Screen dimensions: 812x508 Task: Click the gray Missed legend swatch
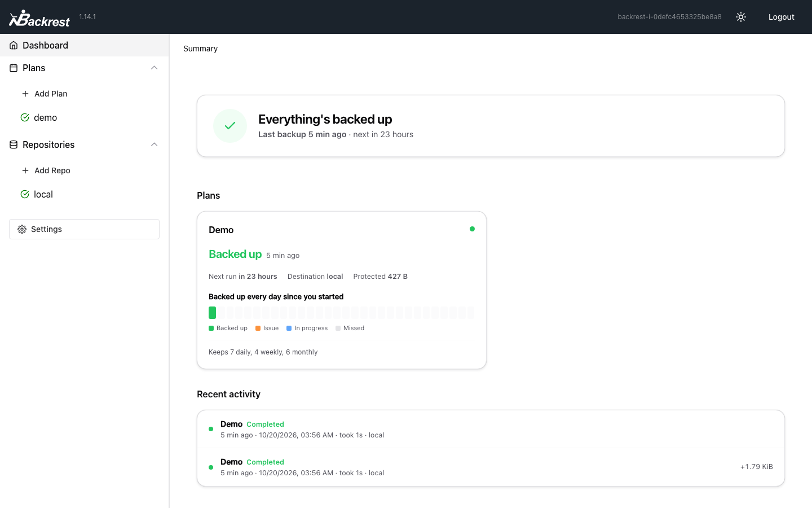[x=338, y=328]
